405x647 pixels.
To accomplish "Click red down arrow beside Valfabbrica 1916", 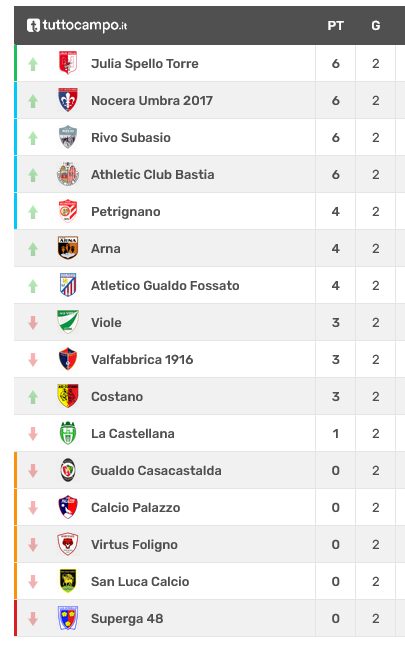I will [x=33, y=359].
